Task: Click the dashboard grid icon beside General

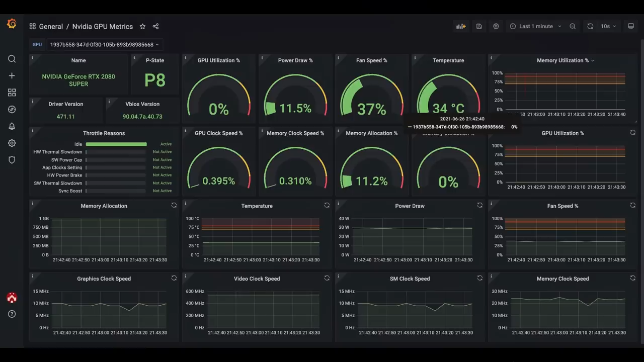Action: point(32,26)
